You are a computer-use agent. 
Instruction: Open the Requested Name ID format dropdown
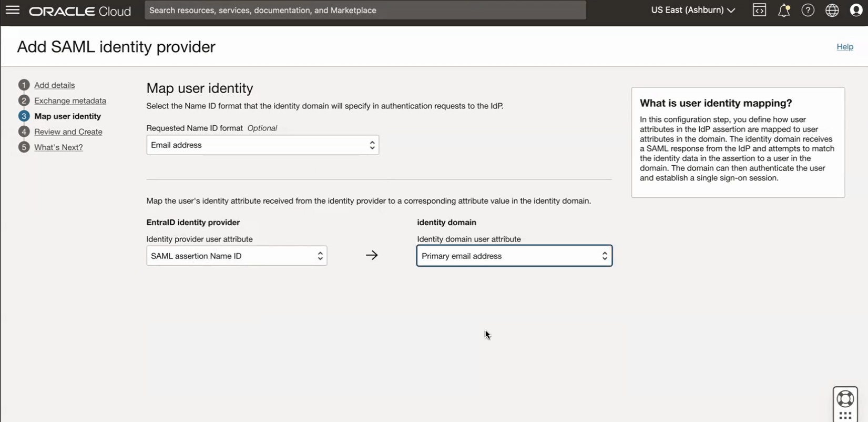(262, 145)
